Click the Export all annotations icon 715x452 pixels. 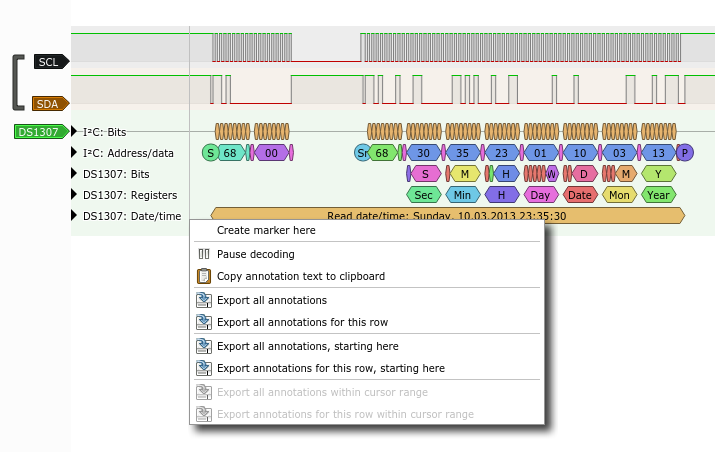click(x=204, y=300)
